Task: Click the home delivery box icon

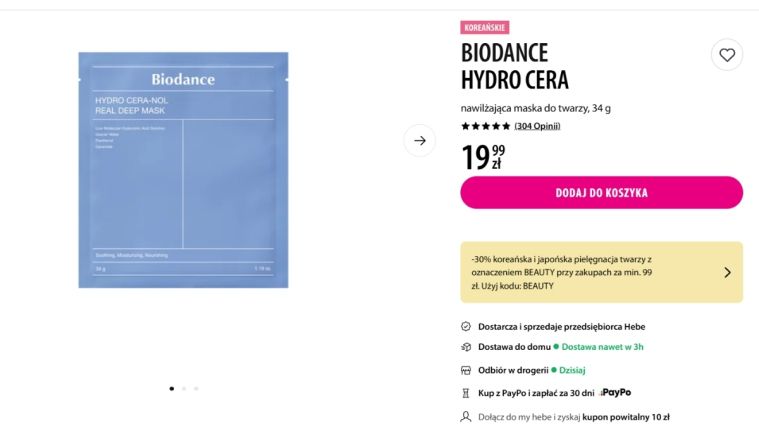Action: [466, 347]
